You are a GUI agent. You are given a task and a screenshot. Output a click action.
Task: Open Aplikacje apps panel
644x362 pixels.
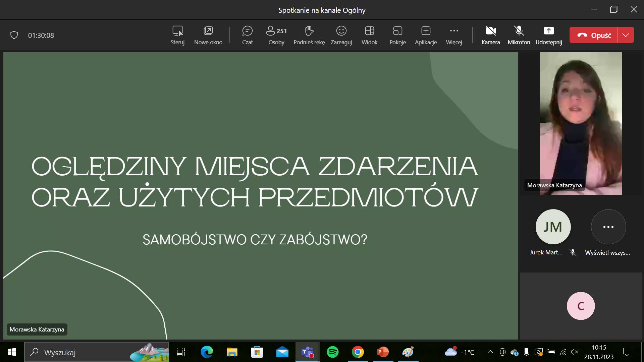[x=426, y=35]
